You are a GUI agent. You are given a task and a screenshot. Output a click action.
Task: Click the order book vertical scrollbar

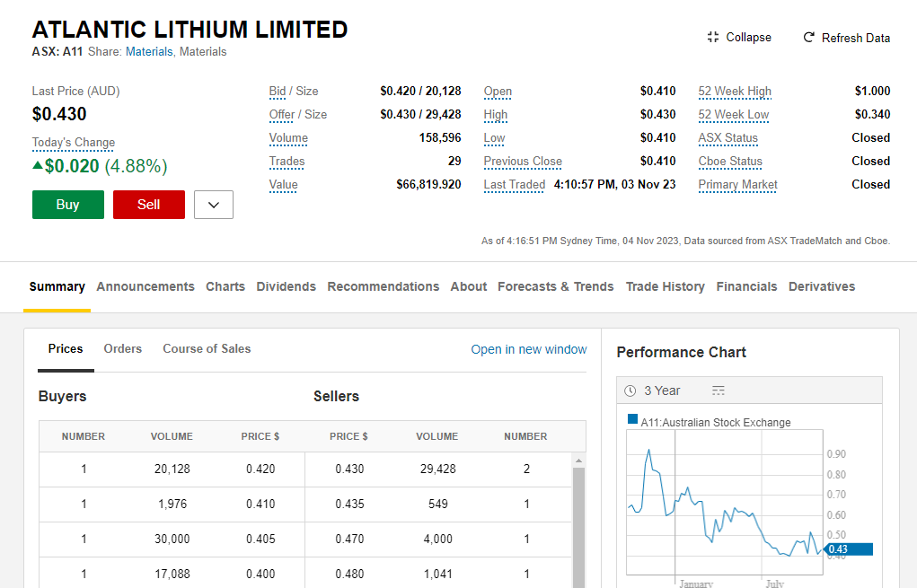(578, 527)
